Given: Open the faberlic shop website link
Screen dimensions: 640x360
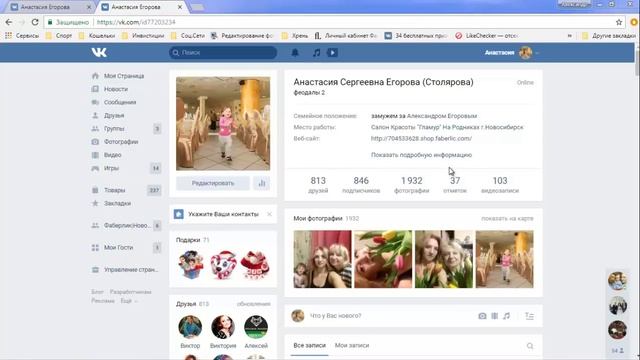Looking at the screenshot, I should (421, 138).
